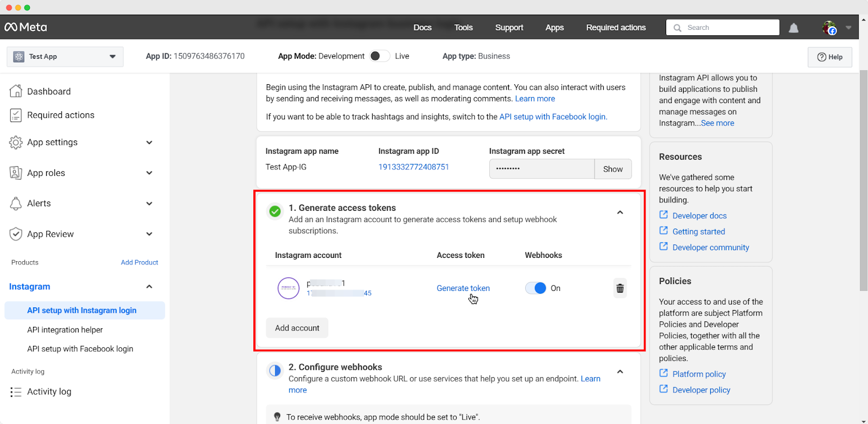Image resolution: width=868 pixels, height=424 pixels.
Task: Click the Meta logo
Action: tap(25, 27)
